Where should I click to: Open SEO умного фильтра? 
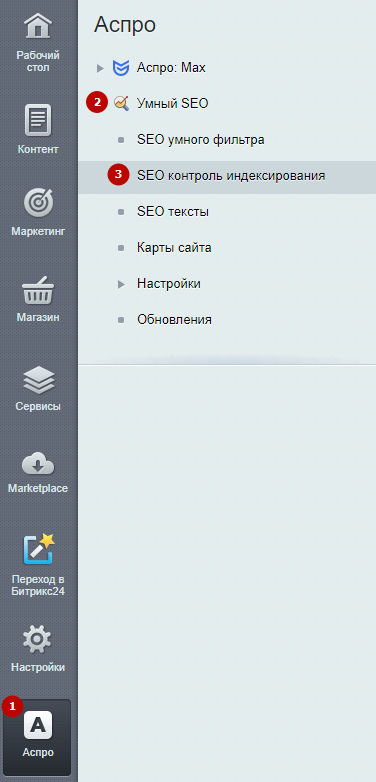pos(200,140)
